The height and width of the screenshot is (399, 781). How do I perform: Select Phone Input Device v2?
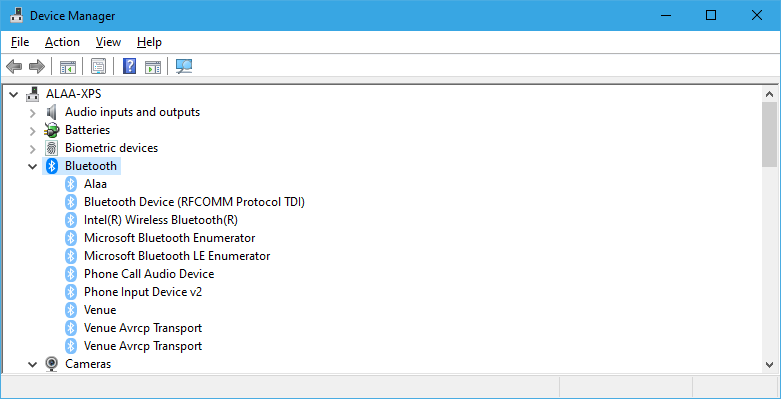(x=143, y=292)
